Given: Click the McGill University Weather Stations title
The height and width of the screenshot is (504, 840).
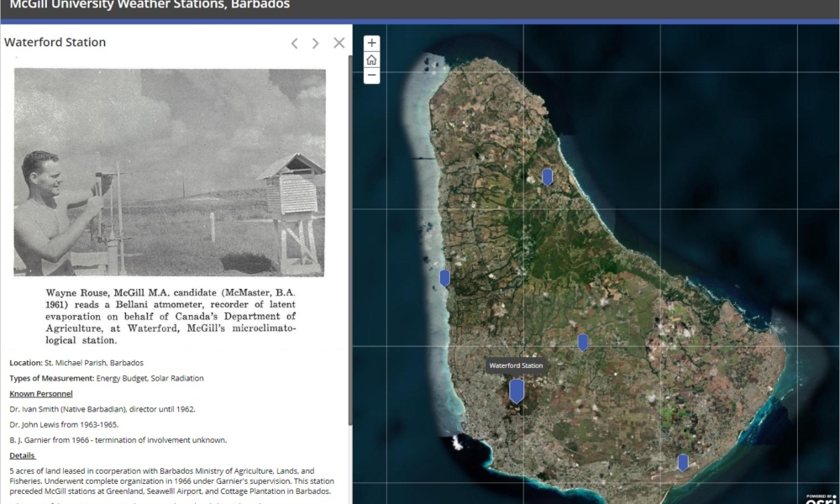Looking at the screenshot, I should point(150,5).
